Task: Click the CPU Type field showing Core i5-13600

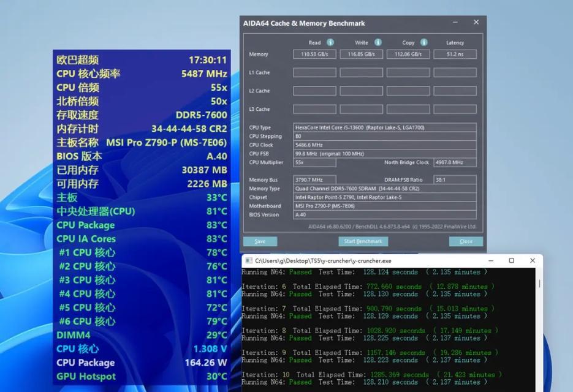Action: tap(385, 127)
